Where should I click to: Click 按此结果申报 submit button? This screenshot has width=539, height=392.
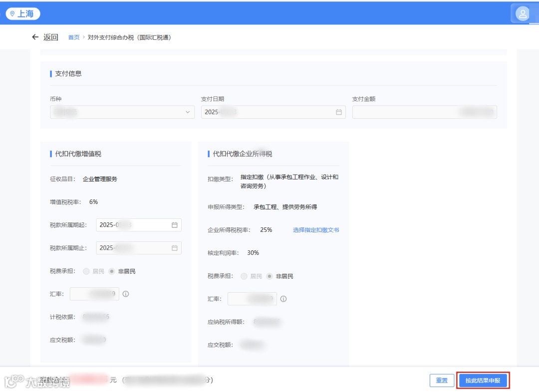click(483, 381)
